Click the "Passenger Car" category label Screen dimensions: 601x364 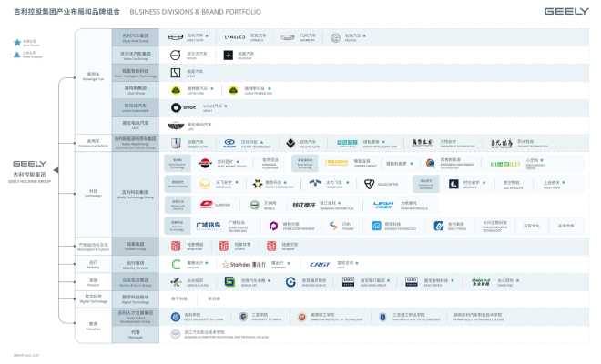pyautogui.click(x=93, y=76)
